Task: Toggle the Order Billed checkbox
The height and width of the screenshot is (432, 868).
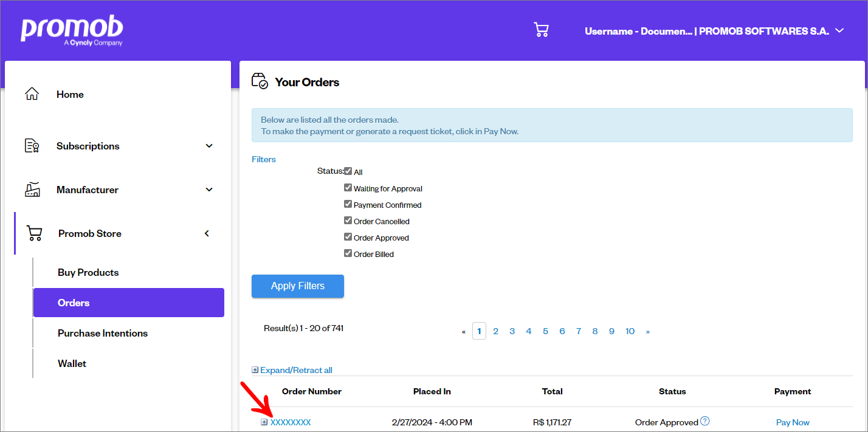Action: coord(348,253)
